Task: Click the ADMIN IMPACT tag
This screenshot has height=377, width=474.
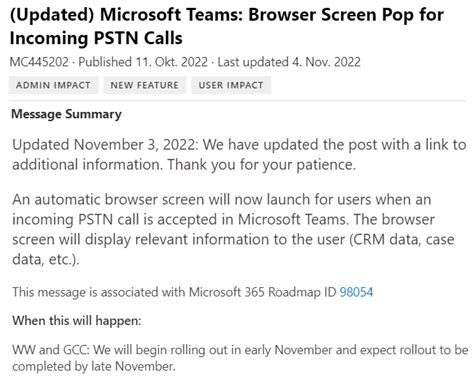Action: (53, 85)
